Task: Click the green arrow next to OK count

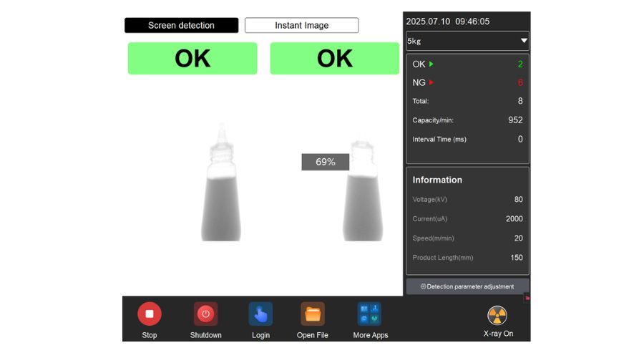Action: pyautogui.click(x=431, y=64)
